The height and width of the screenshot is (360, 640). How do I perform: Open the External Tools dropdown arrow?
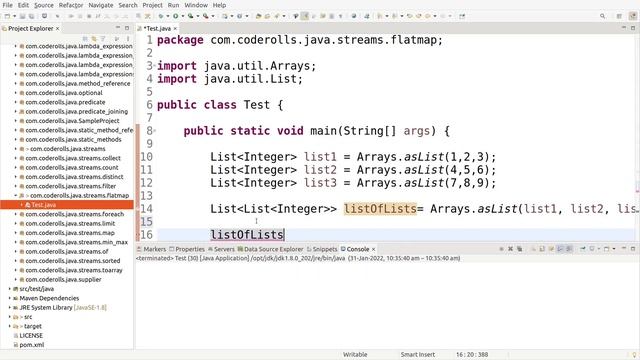tap(213, 16)
